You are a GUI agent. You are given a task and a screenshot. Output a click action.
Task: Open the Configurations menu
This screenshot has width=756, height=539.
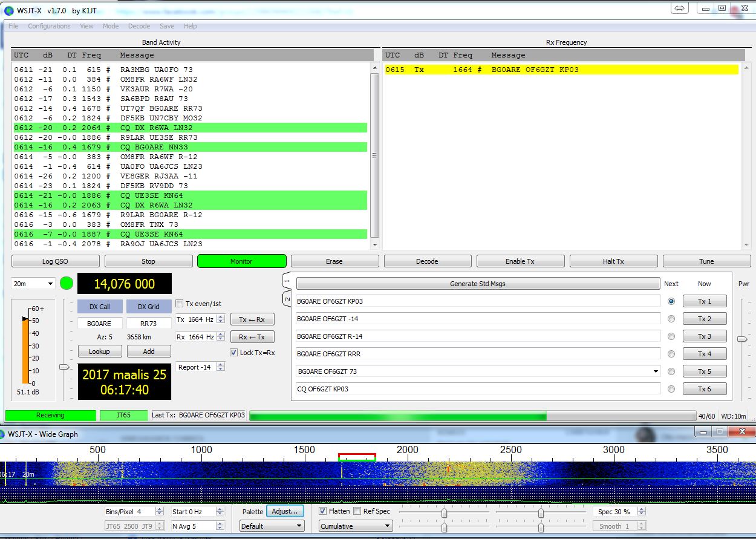(x=49, y=26)
